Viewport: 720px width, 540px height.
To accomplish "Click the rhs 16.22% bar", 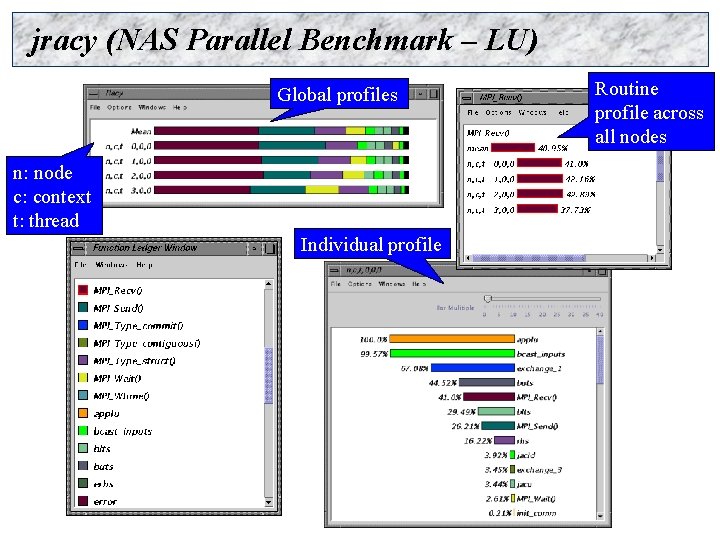I will click(505, 440).
